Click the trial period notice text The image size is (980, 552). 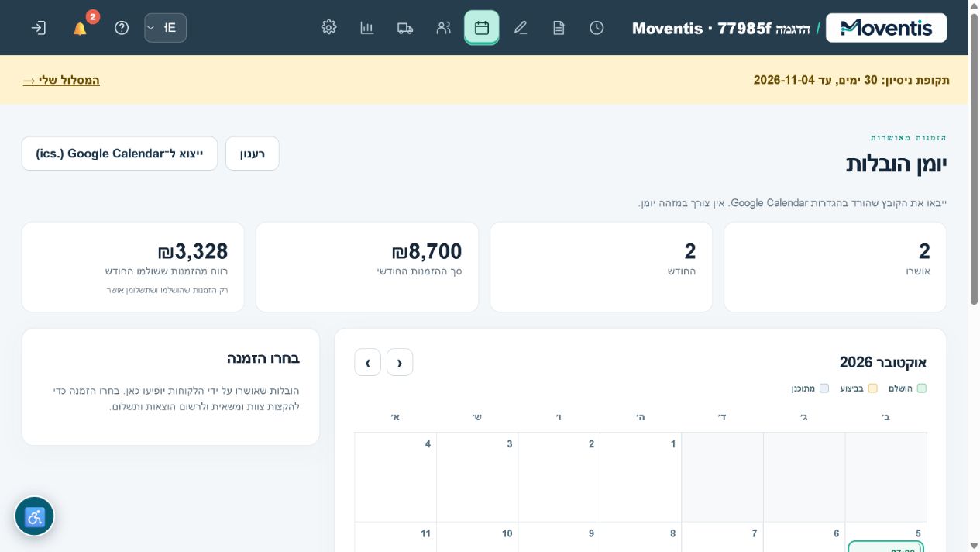[851, 80]
